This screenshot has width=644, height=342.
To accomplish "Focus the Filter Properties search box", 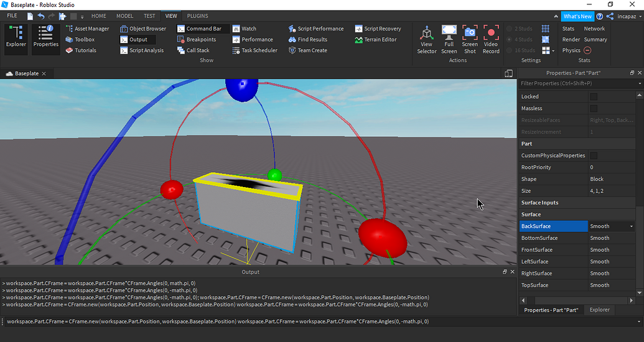I will point(577,83).
